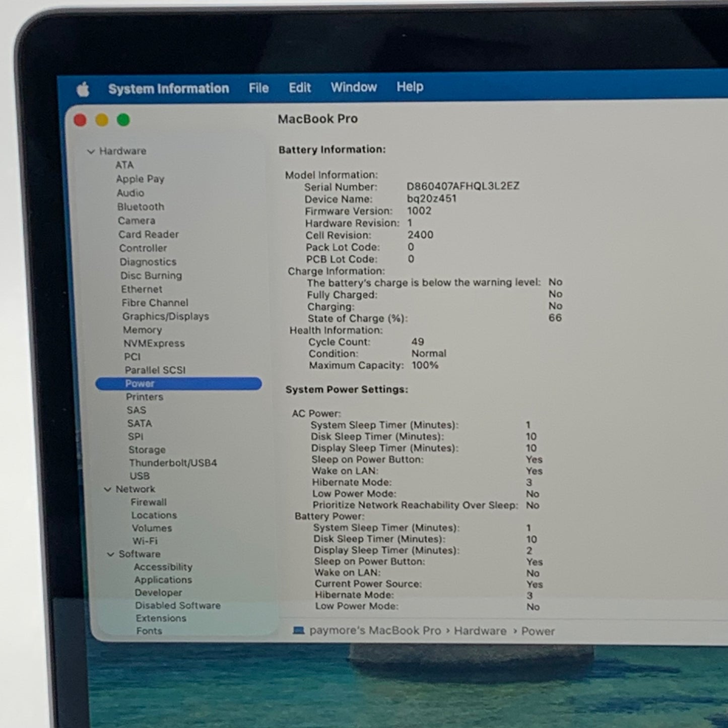Click the Maximum Capacity value 100%
The width and height of the screenshot is (728, 728).
[x=425, y=365]
